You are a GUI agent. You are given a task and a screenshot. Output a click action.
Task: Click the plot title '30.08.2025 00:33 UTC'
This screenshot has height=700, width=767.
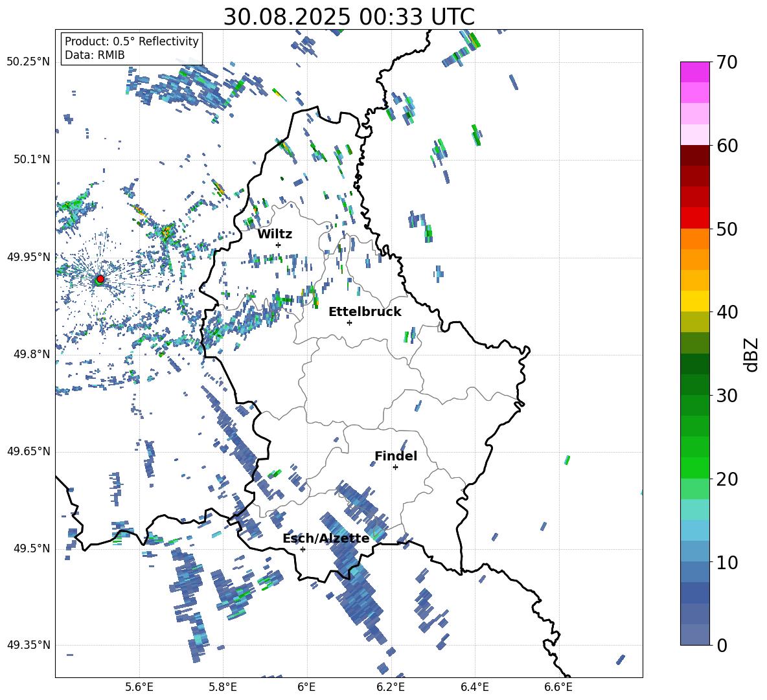349,17
